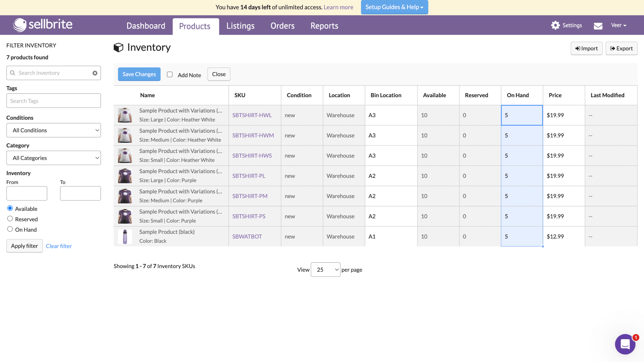Screen dimensions: 644x362
Task: Edit the On Hand cell for SBWATBOT
Action: pyautogui.click(x=522, y=237)
